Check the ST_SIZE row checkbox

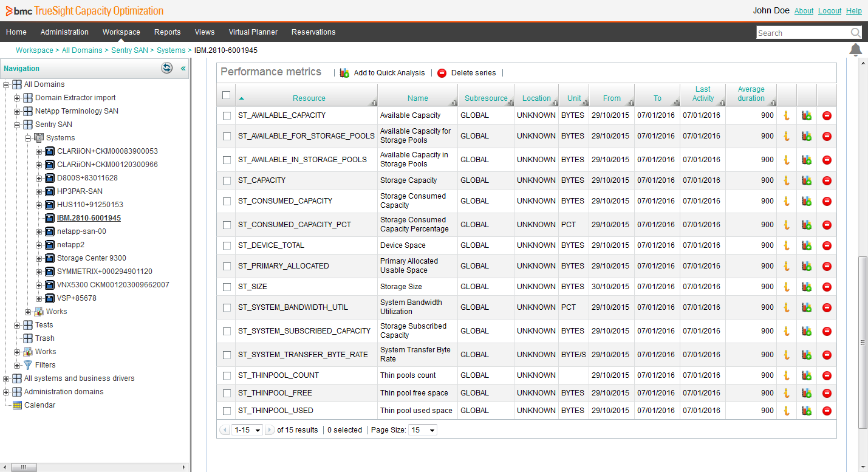tap(227, 287)
